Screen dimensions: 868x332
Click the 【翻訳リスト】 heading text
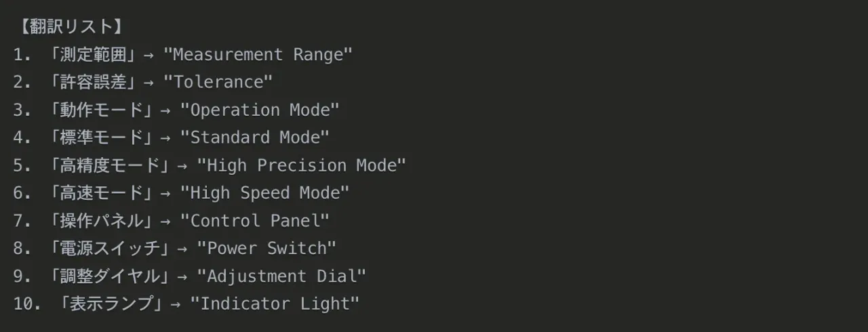coord(68,27)
